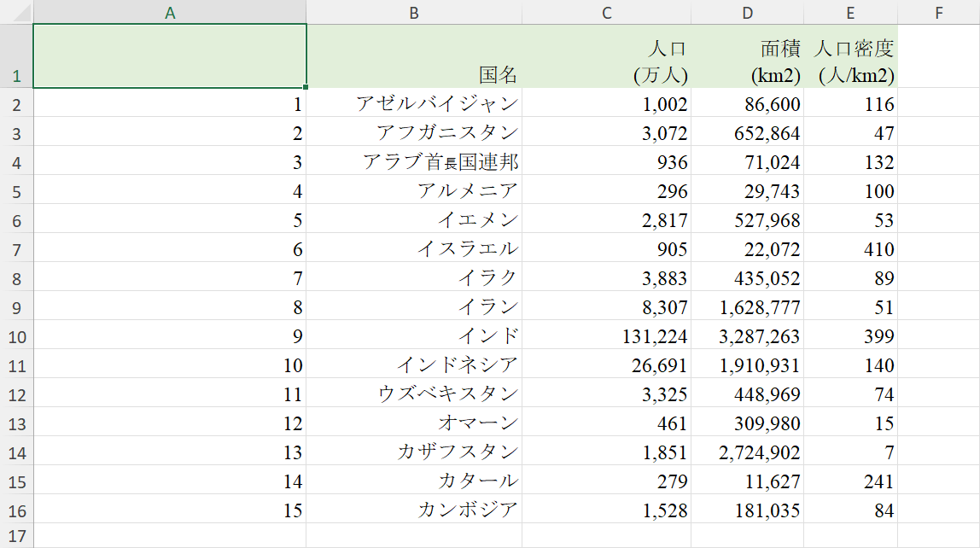Click the column C header
Viewport: 980px width, 548px height.
606,13
